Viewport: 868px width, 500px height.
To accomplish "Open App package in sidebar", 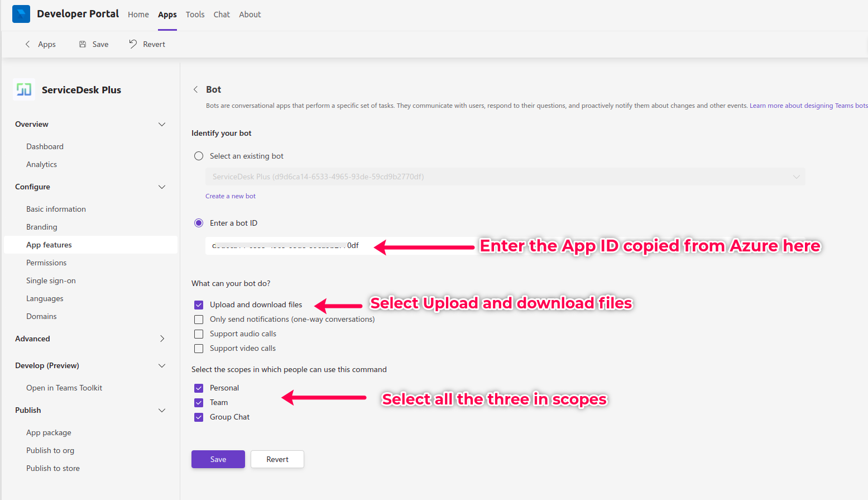I will tap(49, 432).
